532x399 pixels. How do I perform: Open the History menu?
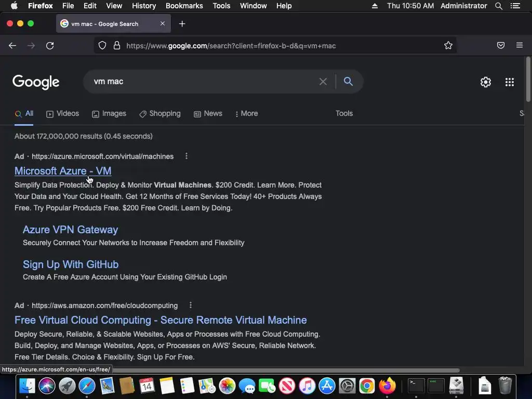(144, 6)
